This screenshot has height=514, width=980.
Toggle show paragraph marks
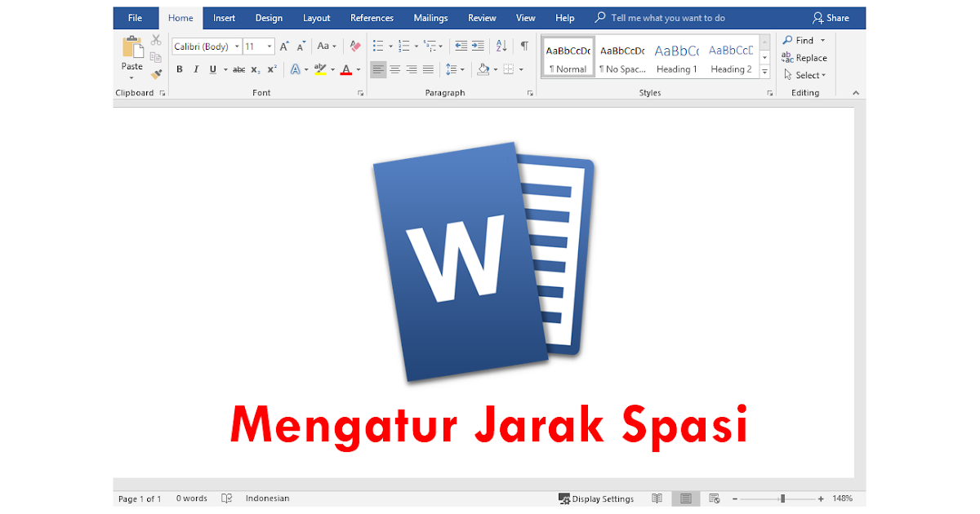(524, 47)
